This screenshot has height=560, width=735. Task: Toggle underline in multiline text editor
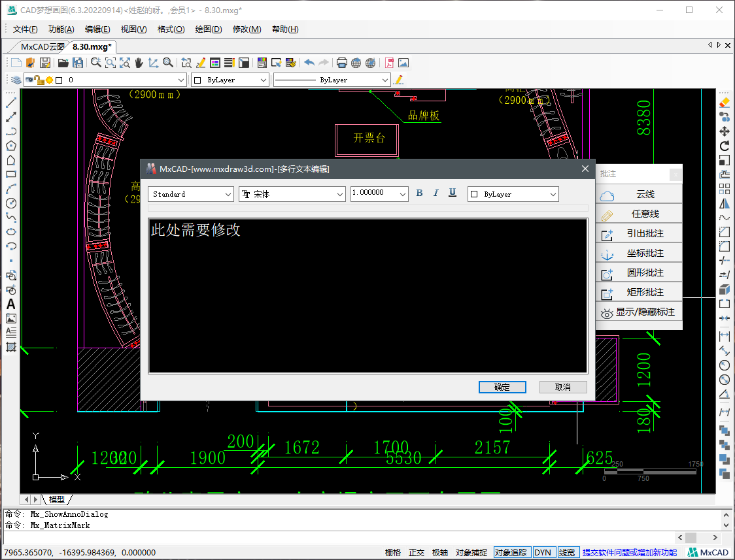(x=453, y=193)
